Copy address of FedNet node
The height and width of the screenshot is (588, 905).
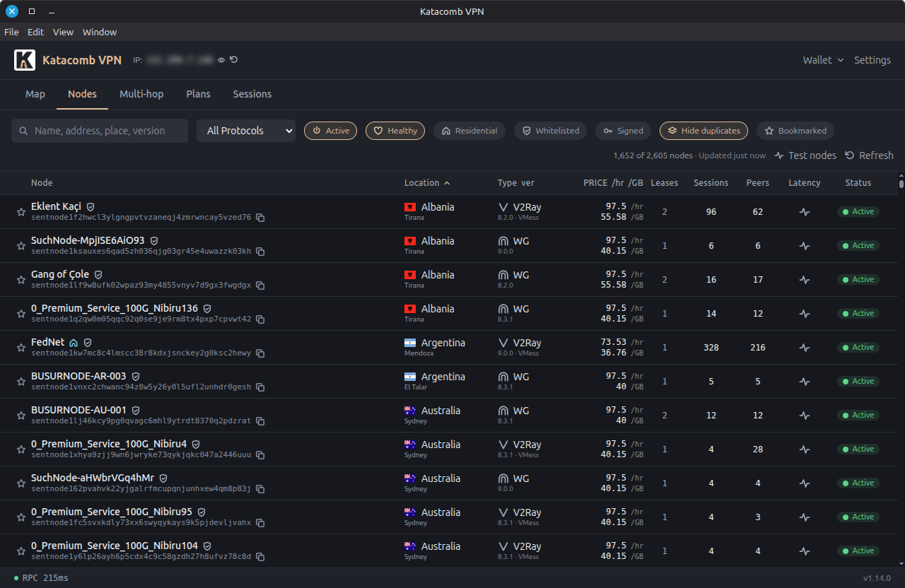[x=260, y=353]
